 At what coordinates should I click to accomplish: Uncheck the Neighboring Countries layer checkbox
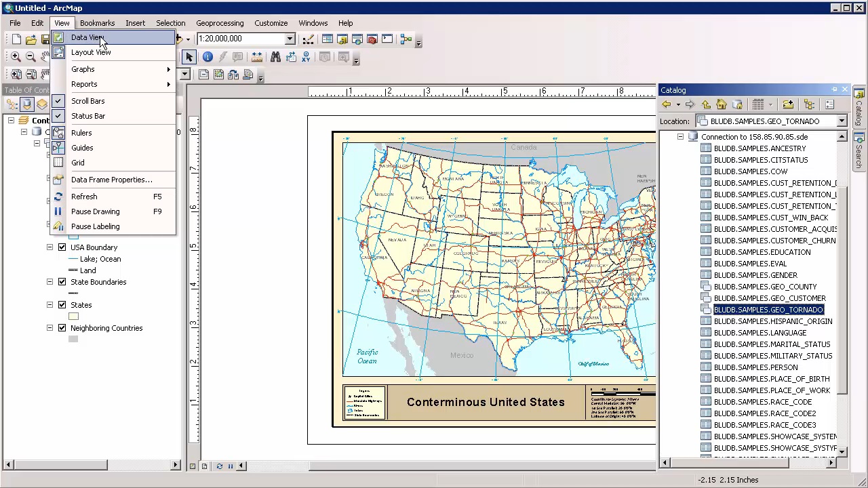click(62, 328)
